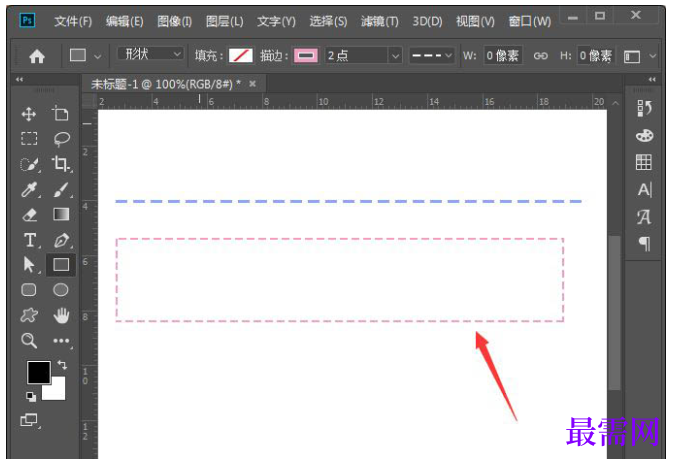Select the Rectangle shape tool

[x=61, y=265]
